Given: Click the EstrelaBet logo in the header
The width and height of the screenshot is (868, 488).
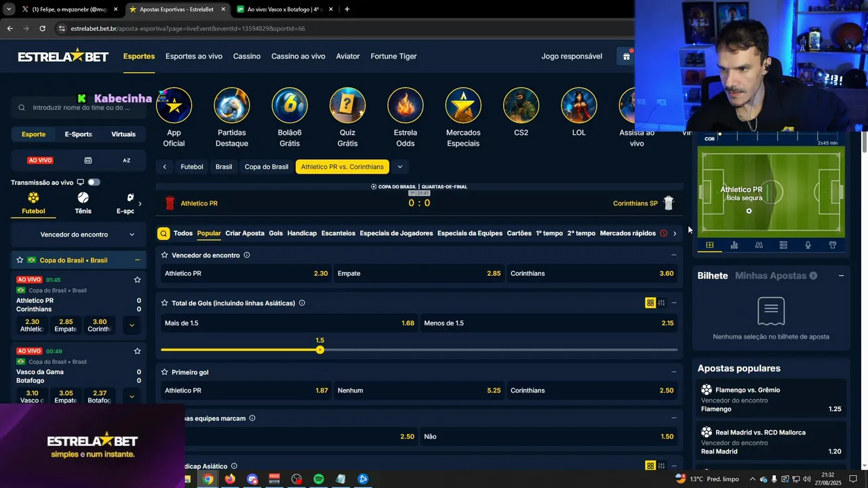Looking at the screenshot, I should pos(63,56).
